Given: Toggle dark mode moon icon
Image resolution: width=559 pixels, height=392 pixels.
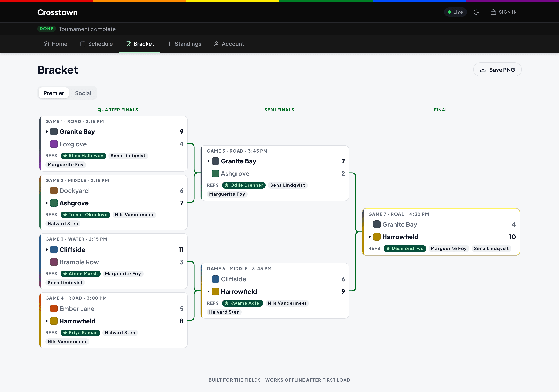Looking at the screenshot, I should (476, 12).
